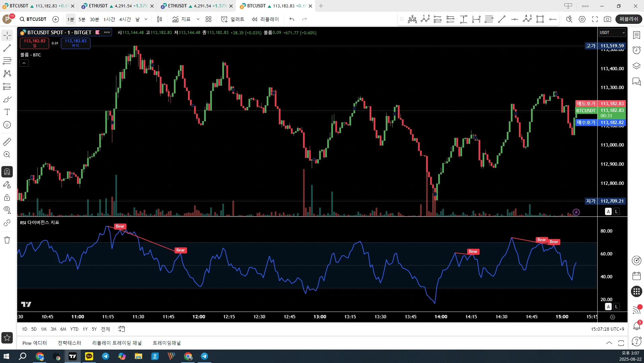
Task: Open the notifications bell
Action: 636,325
